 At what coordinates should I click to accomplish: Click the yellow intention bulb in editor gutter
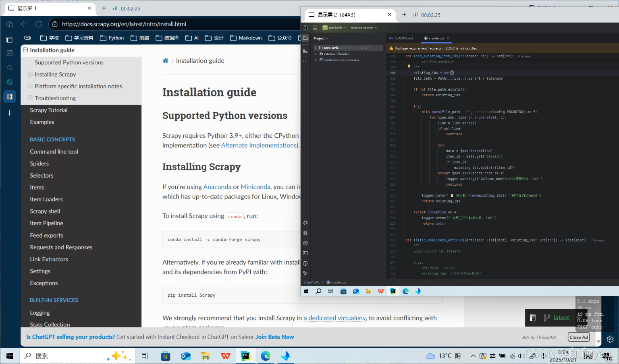[409, 66]
